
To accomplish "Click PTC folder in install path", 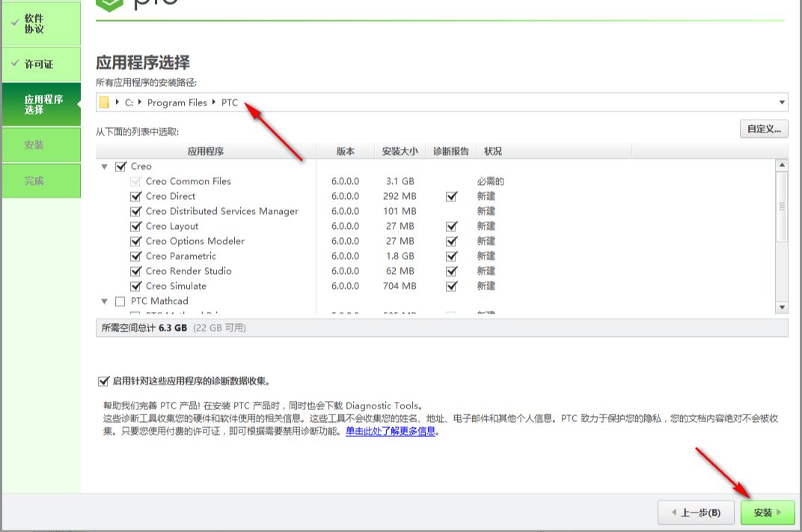I will point(230,103).
